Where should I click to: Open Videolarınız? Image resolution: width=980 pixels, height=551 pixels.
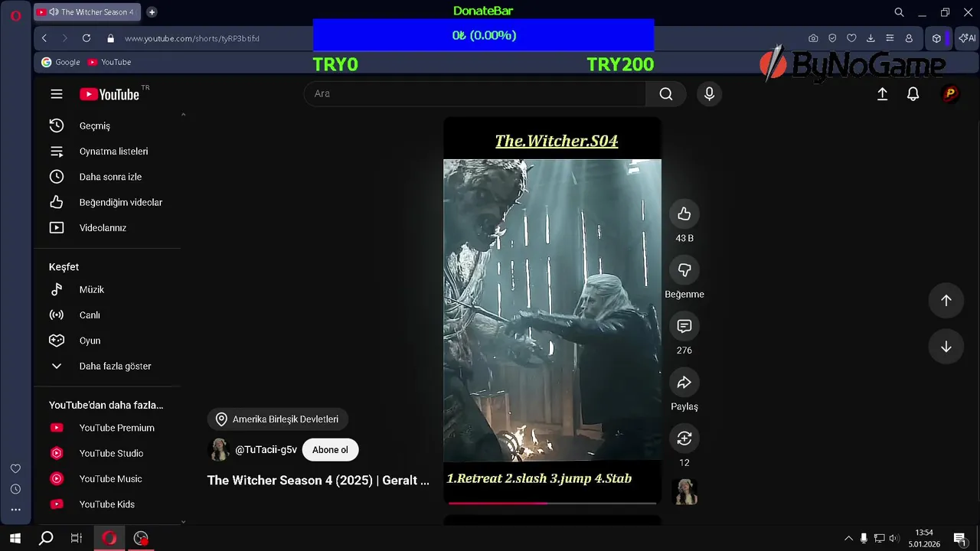[x=106, y=228]
